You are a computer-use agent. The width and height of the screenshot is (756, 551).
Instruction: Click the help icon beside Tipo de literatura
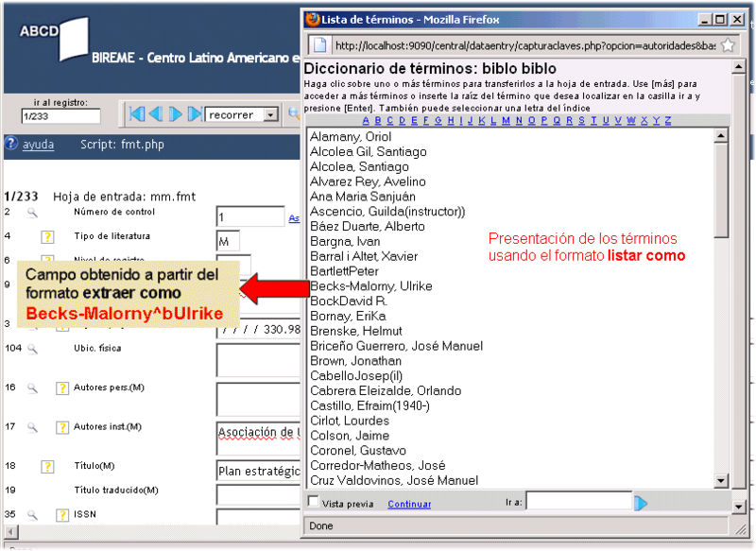[48, 237]
